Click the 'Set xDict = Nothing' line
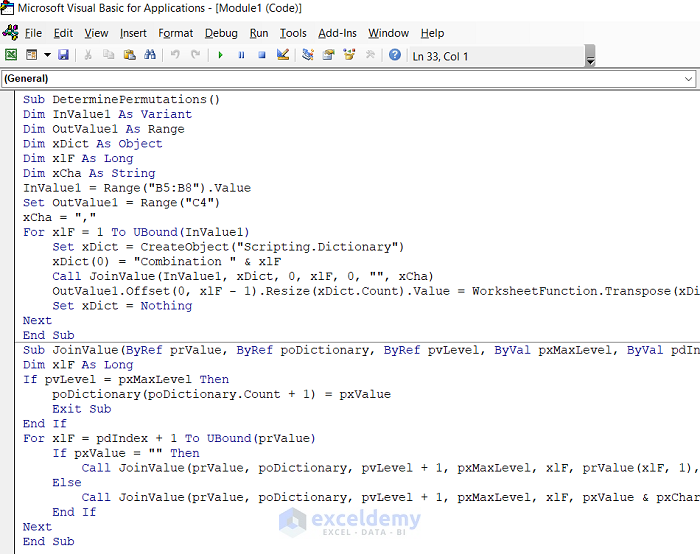 122,305
